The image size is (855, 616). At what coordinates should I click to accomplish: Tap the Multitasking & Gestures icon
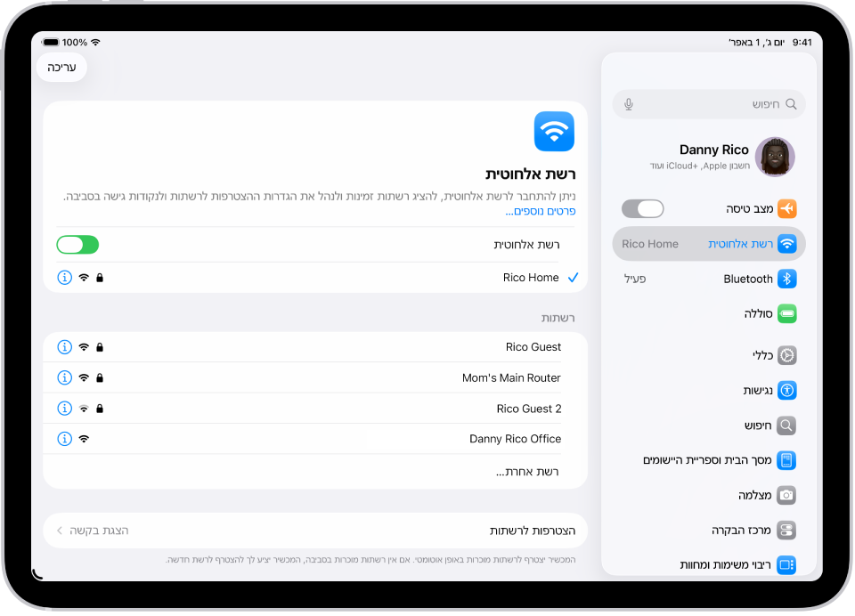click(786, 565)
